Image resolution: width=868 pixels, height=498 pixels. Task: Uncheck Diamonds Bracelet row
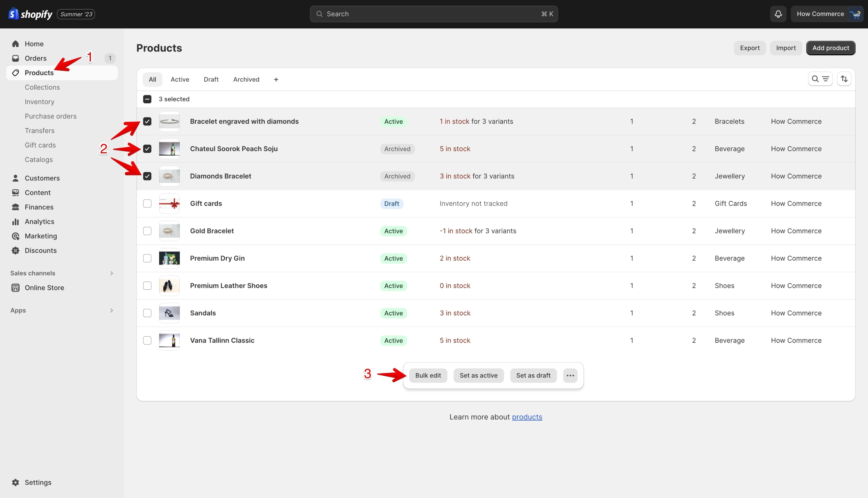[x=147, y=176]
